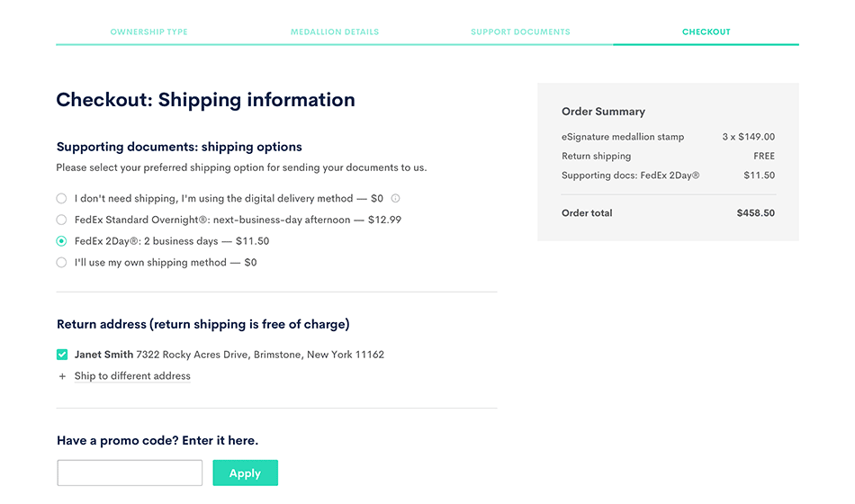Click the eSignature medallion stamp line item
Viewport: 855px width, 504px height.
pos(623,137)
